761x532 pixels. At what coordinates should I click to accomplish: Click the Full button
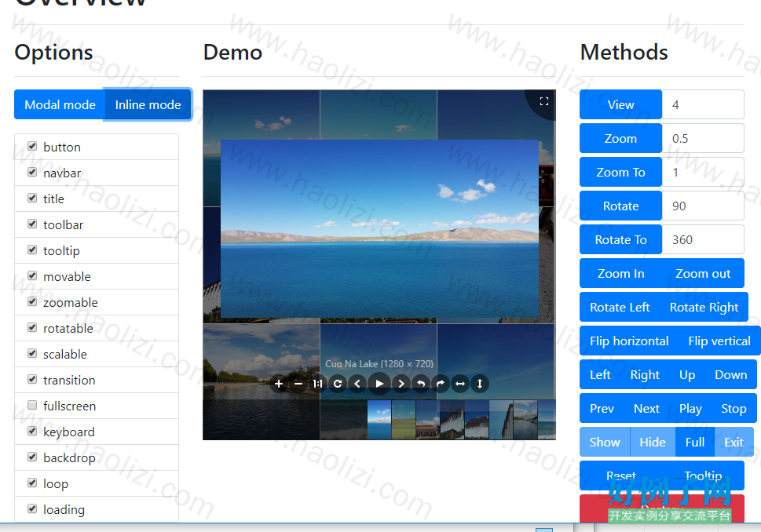click(x=694, y=442)
